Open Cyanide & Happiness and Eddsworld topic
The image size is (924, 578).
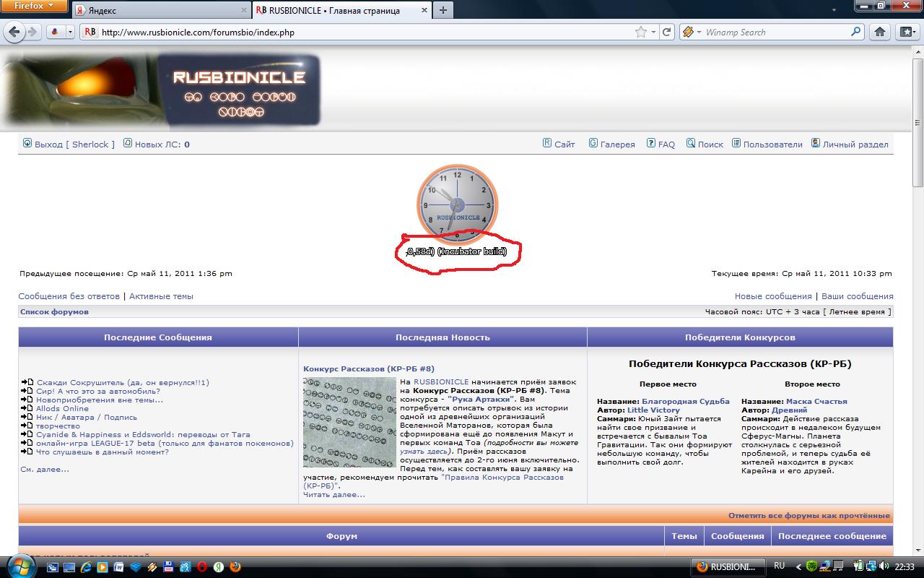pyautogui.click(x=144, y=435)
